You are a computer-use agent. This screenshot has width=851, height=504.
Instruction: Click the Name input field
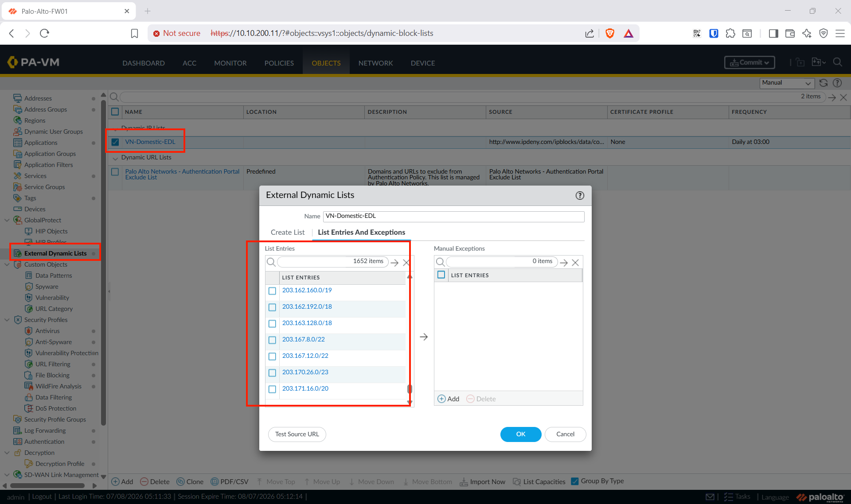tap(453, 216)
